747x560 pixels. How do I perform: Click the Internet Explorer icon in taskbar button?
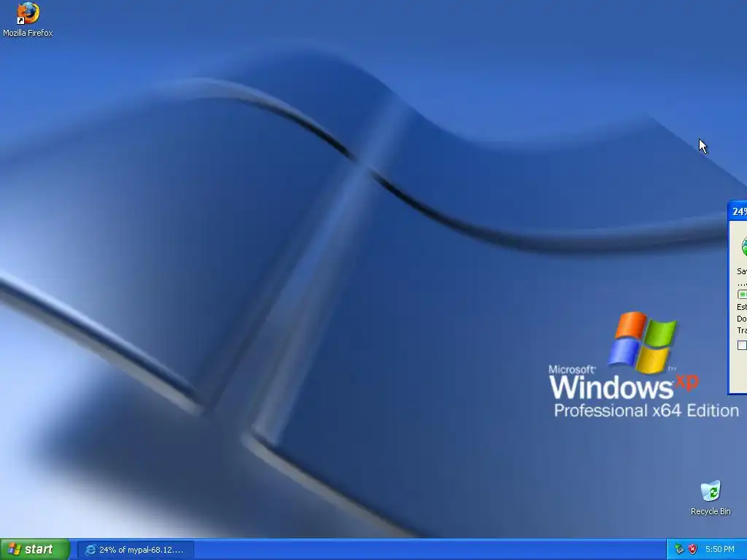click(90, 550)
